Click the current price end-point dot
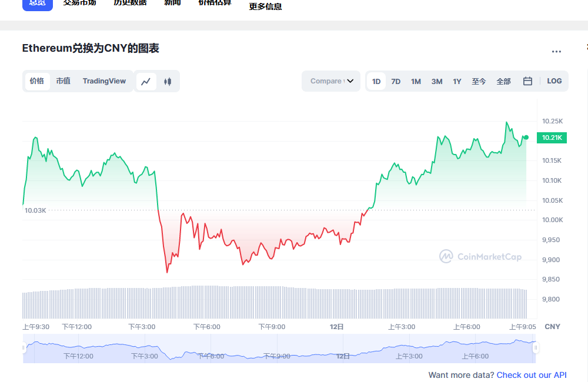Viewport: 588px width, 382px height. (x=526, y=138)
